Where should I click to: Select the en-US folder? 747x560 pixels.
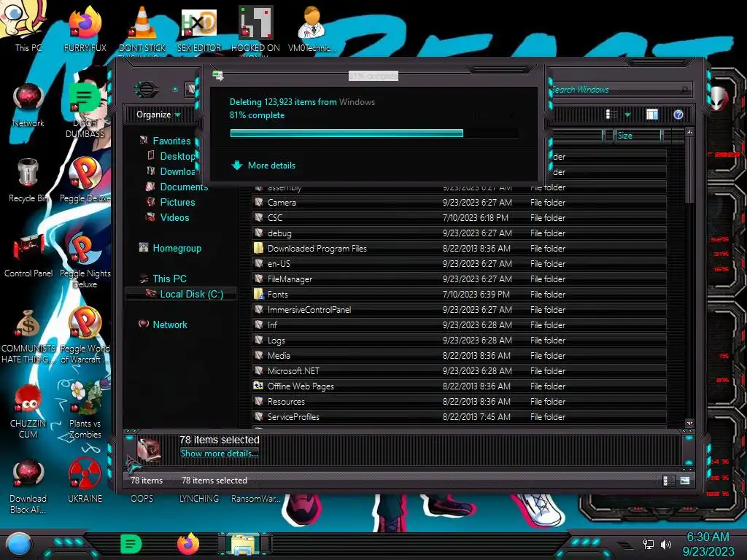click(x=460, y=263)
